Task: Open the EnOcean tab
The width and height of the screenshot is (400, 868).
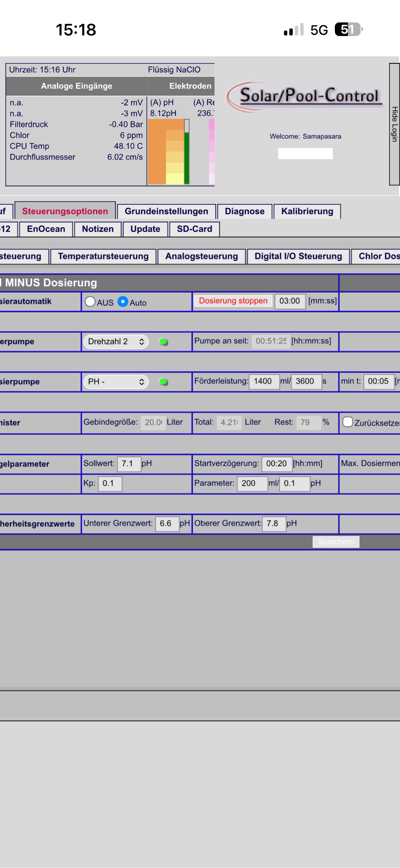Action: coord(46,229)
